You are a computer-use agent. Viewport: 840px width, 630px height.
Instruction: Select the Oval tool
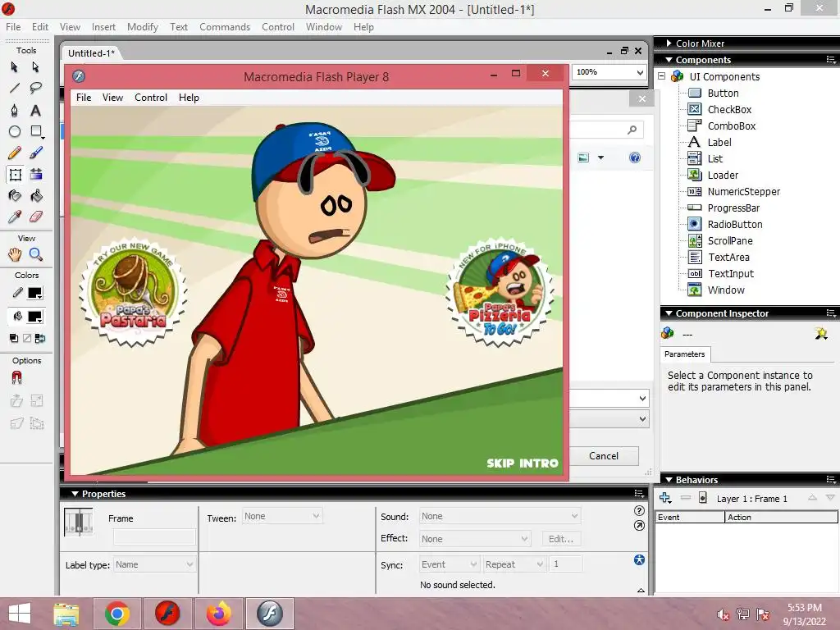[x=15, y=131]
